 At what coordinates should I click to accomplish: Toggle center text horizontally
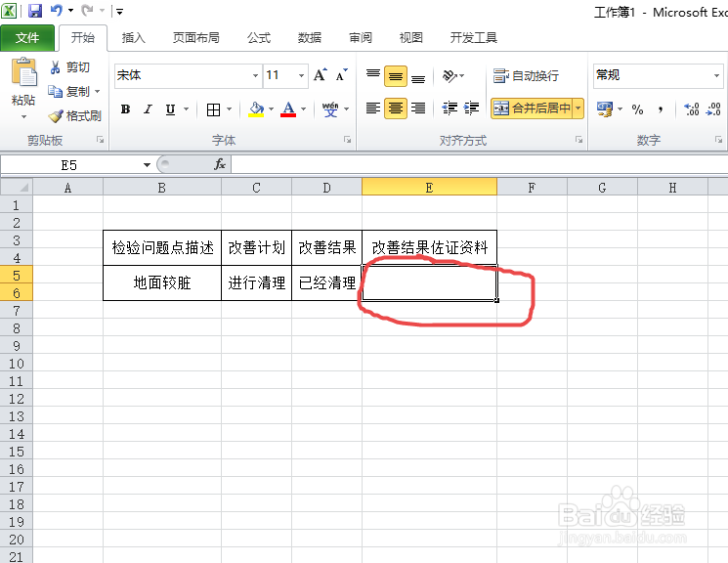point(396,108)
